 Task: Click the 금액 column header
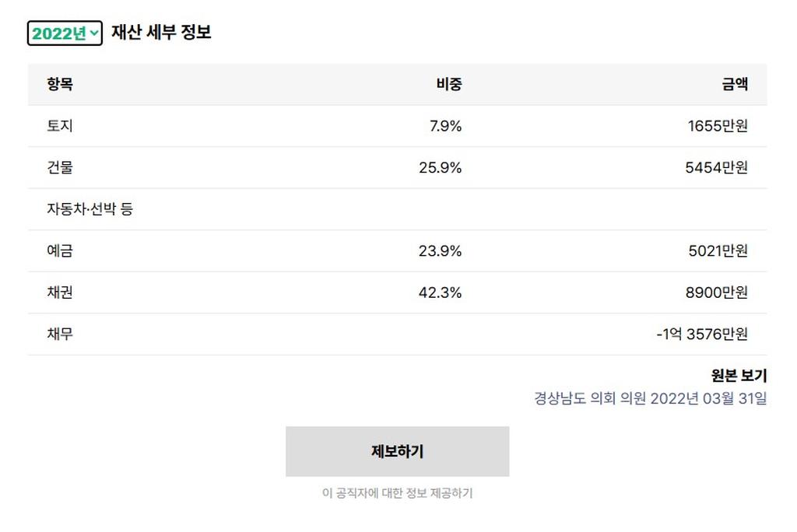[x=734, y=85]
